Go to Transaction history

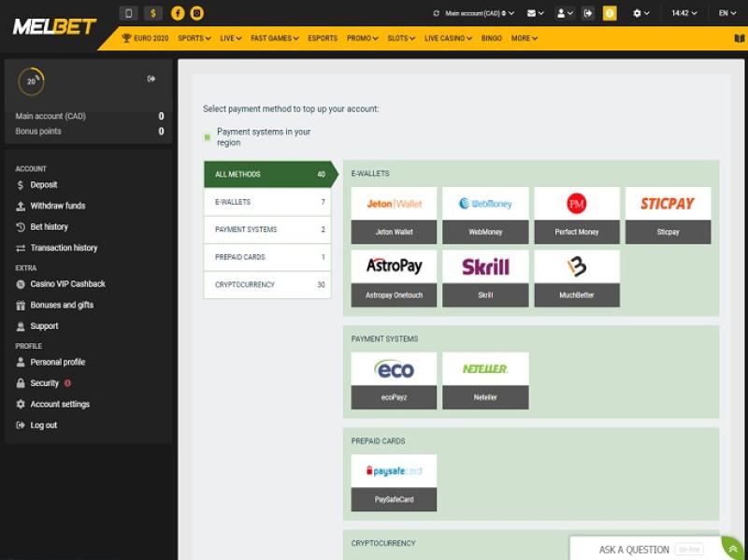click(x=64, y=248)
